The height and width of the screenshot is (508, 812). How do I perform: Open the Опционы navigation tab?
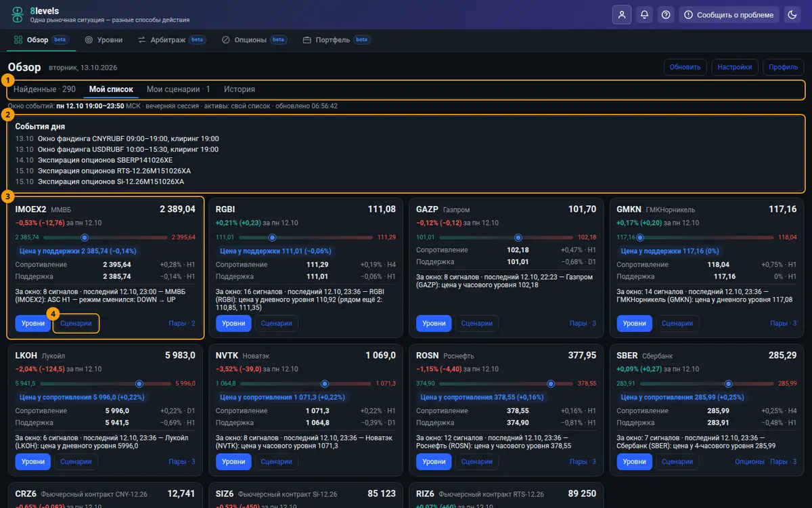coord(254,40)
